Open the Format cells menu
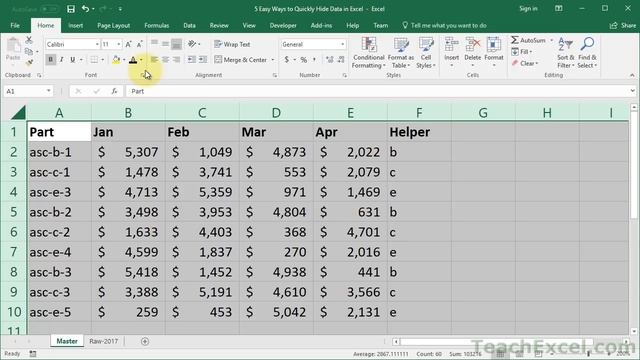This screenshot has height=360, width=640. point(494,51)
